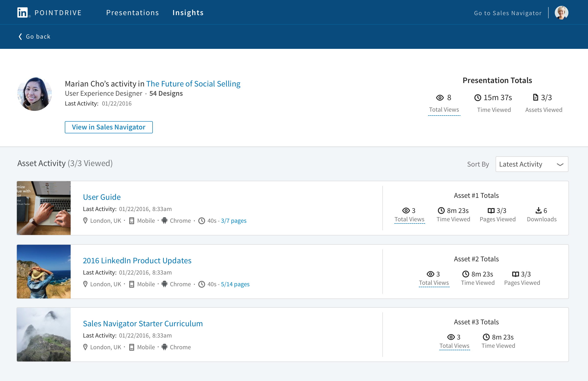Viewport: 588px width, 381px height.
Task: Click Total Views label in Asset #1 Totals
Action: pyautogui.click(x=409, y=219)
